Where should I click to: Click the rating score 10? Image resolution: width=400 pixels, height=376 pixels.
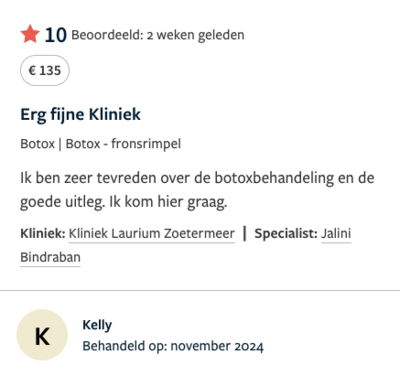(x=56, y=35)
